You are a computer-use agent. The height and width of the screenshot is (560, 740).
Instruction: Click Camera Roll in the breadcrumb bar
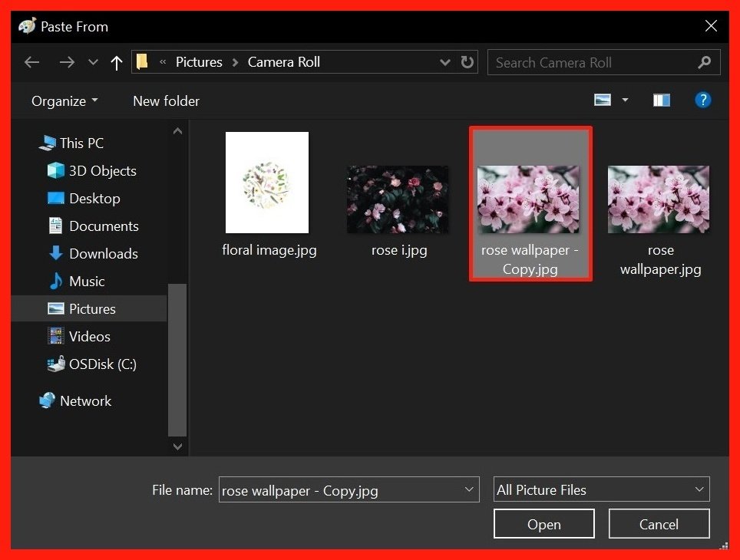283,62
